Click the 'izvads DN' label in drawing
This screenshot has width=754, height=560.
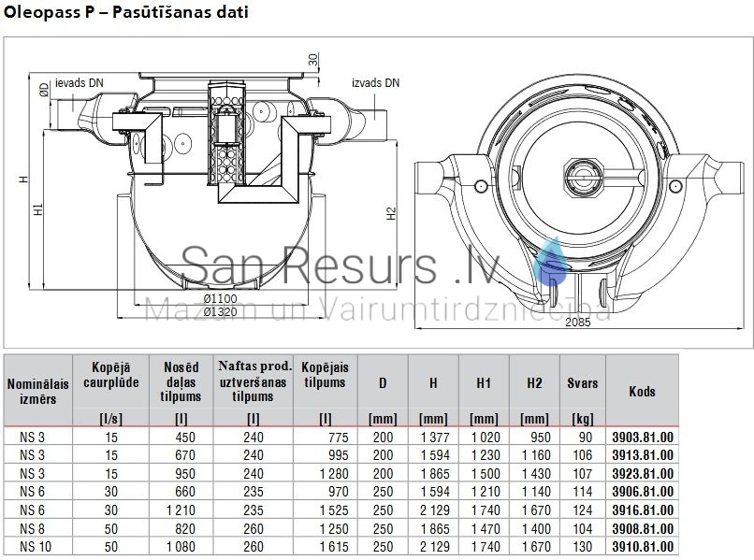point(375,82)
